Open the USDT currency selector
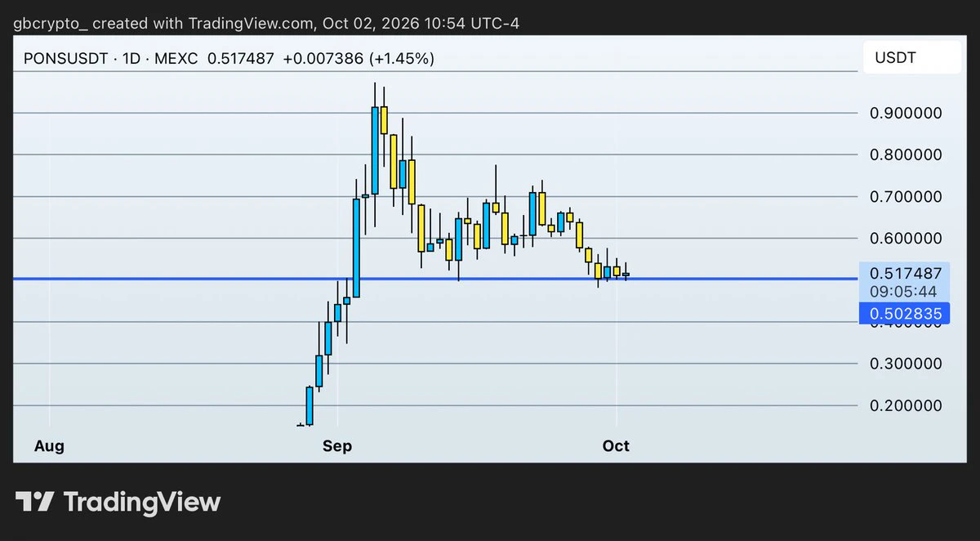The width and height of the screenshot is (980, 541). 911,58
